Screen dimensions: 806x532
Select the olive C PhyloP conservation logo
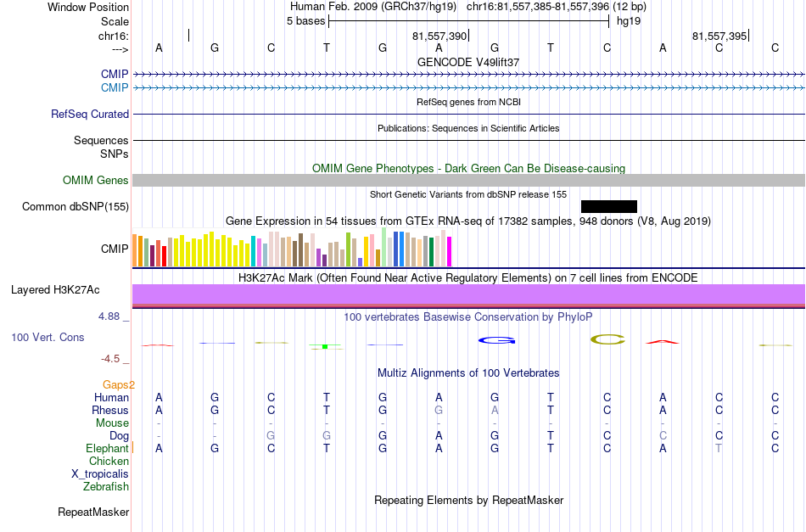point(607,339)
